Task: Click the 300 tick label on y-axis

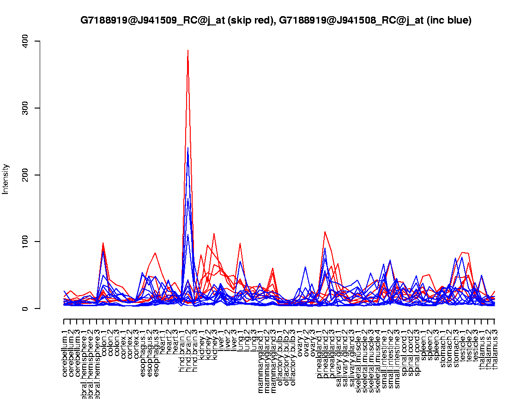Action: [x=25, y=108]
